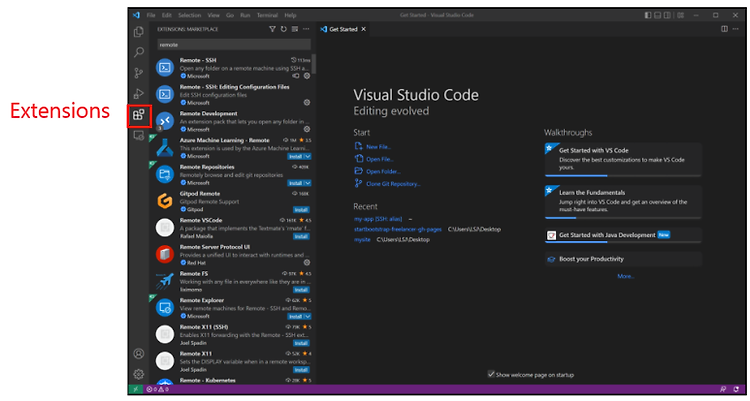
Task: Open recent startbootstrap-freelancer-gh-pages folder
Action: [x=397, y=229]
